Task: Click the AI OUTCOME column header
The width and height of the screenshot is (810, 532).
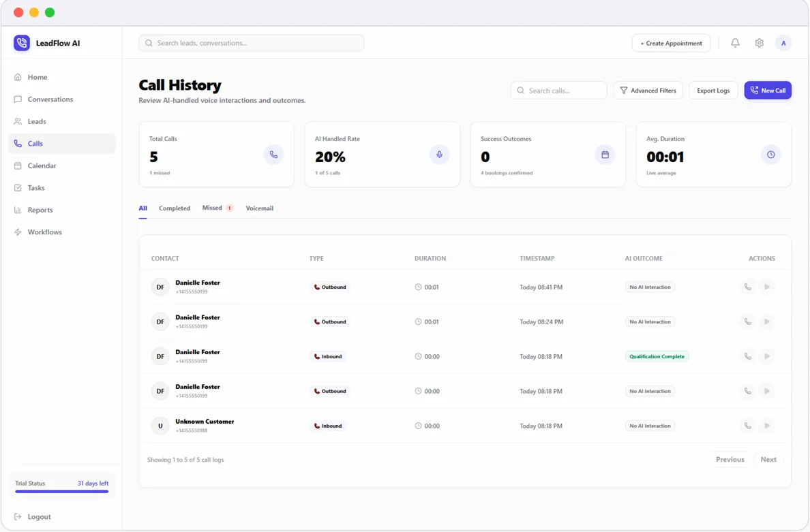Action: pyautogui.click(x=644, y=259)
